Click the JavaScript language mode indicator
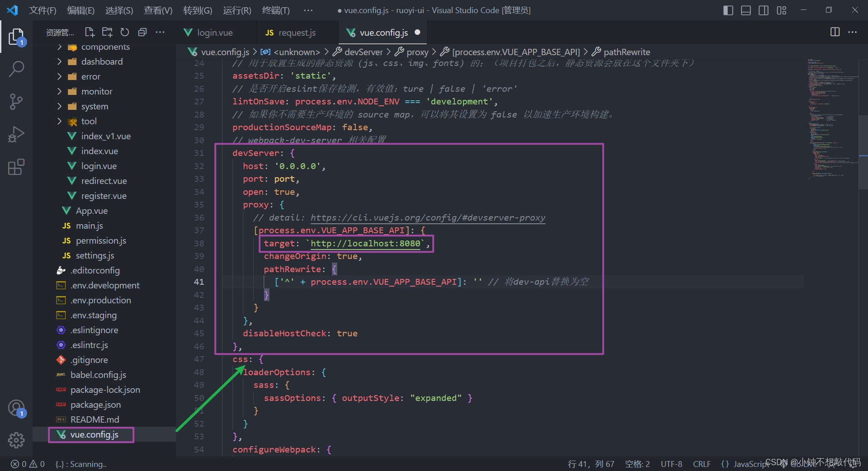Viewport: 868px width, 471px height. pyautogui.click(x=750, y=464)
